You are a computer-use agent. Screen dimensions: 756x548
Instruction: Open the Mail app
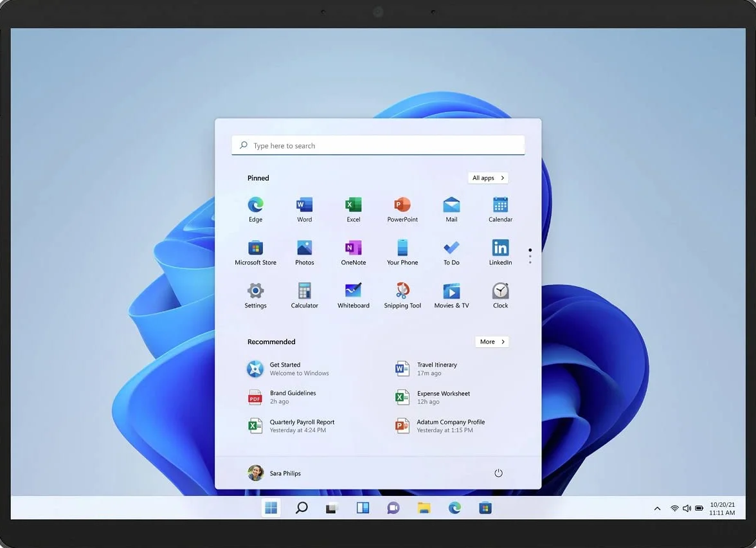coord(451,210)
